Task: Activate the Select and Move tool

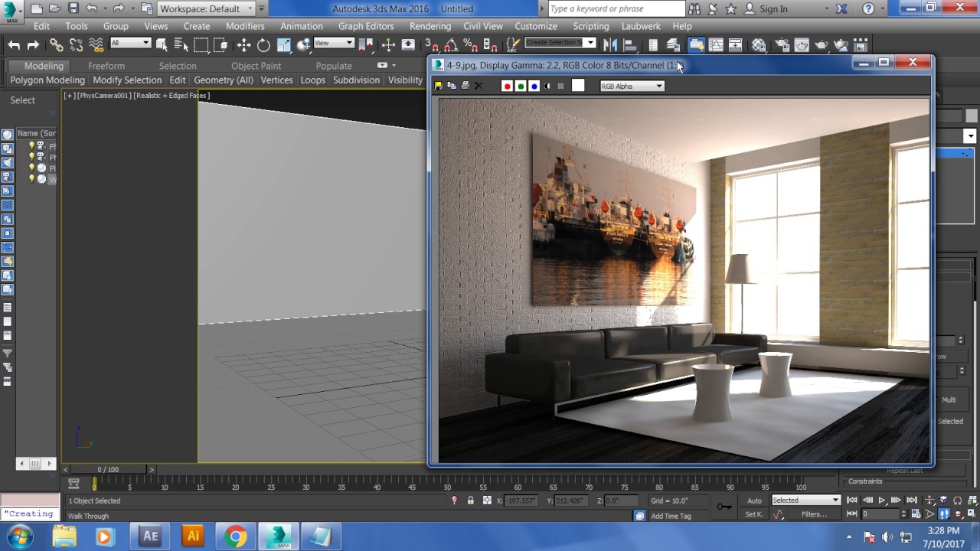Action: coord(243,45)
